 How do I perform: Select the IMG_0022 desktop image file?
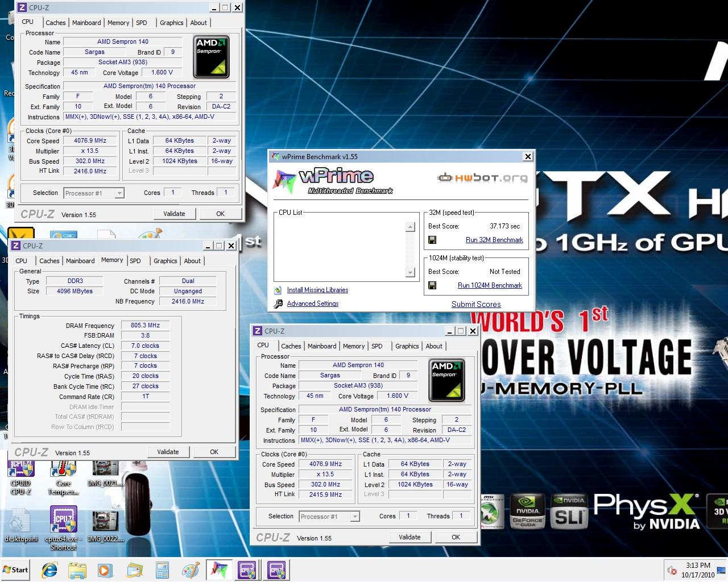(105, 526)
